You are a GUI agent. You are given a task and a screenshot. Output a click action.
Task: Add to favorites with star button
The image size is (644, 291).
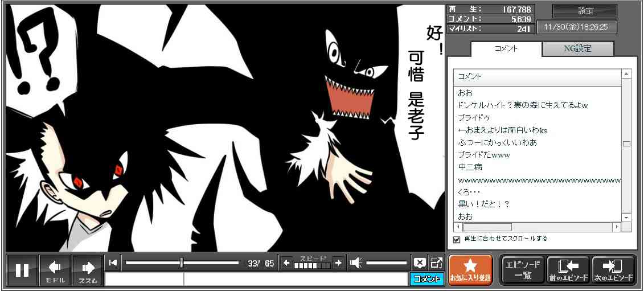(470, 270)
